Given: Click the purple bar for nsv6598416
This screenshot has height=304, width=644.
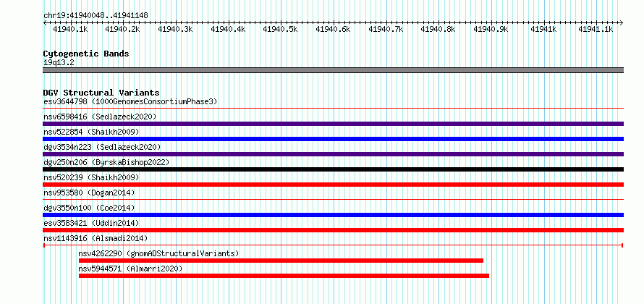Looking at the screenshot, I should pyautogui.click(x=333, y=124).
